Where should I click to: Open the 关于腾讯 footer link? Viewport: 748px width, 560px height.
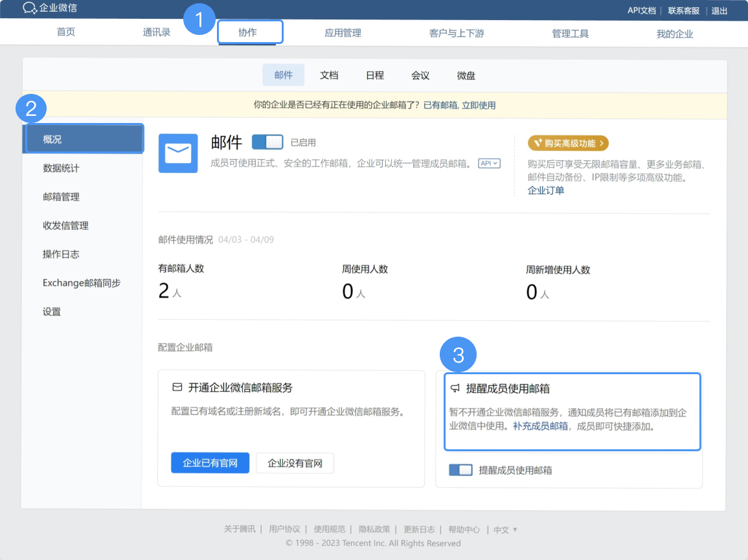(240, 529)
